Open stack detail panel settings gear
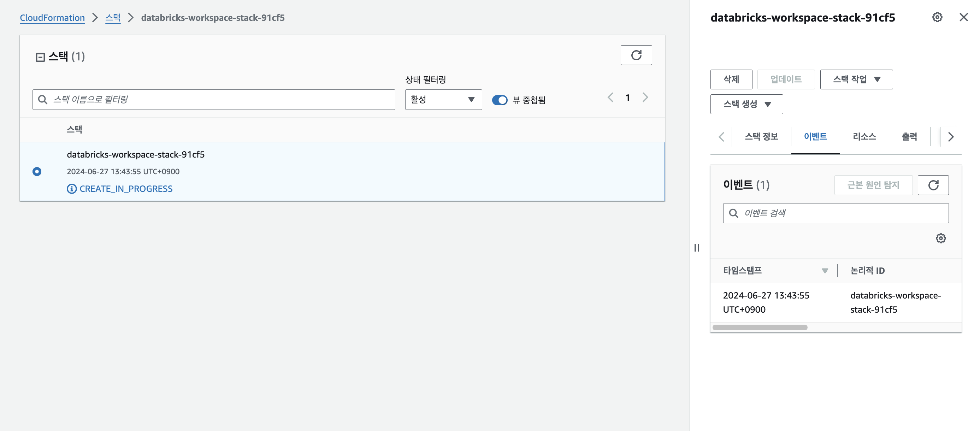The height and width of the screenshot is (431, 980). [x=937, y=17]
